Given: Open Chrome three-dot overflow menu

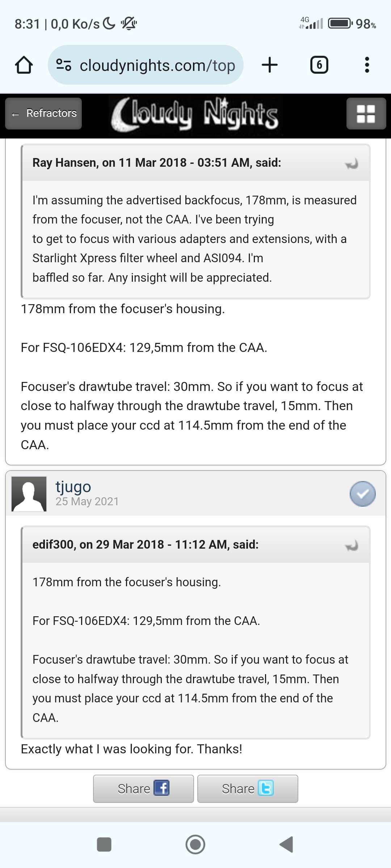Looking at the screenshot, I should (x=367, y=65).
